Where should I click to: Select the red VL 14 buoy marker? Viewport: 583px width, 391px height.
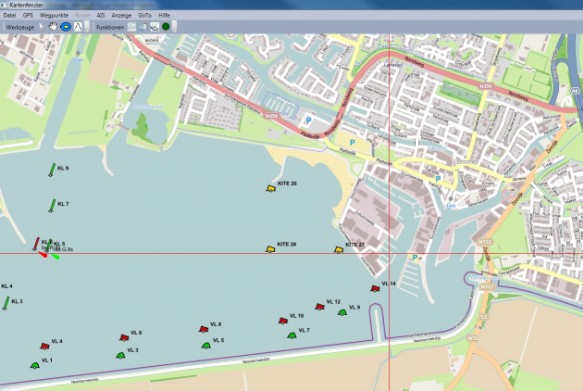click(x=375, y=288)
